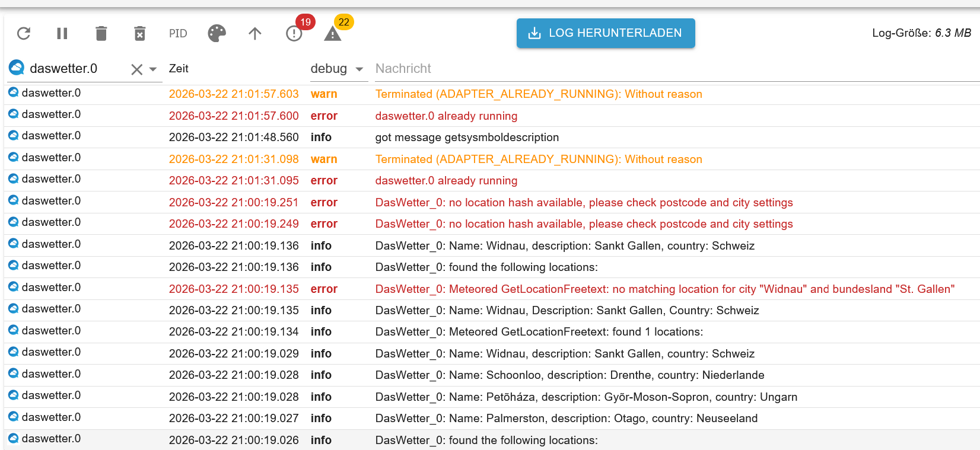This screenshot has height=450, width=980.
Task: Clear the daswetter.0 source filter
Action: (x=136, y=69)
